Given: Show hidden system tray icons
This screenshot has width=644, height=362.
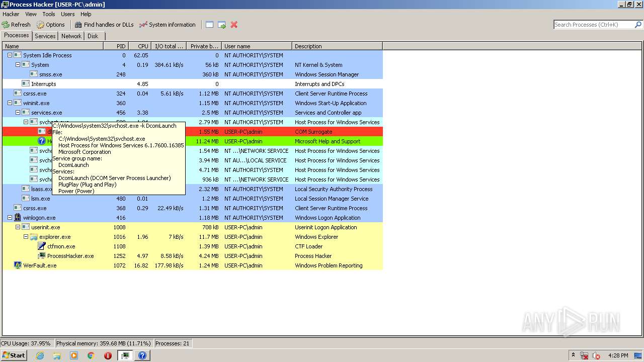Looking at the screenshot, I should click(573, 355).
